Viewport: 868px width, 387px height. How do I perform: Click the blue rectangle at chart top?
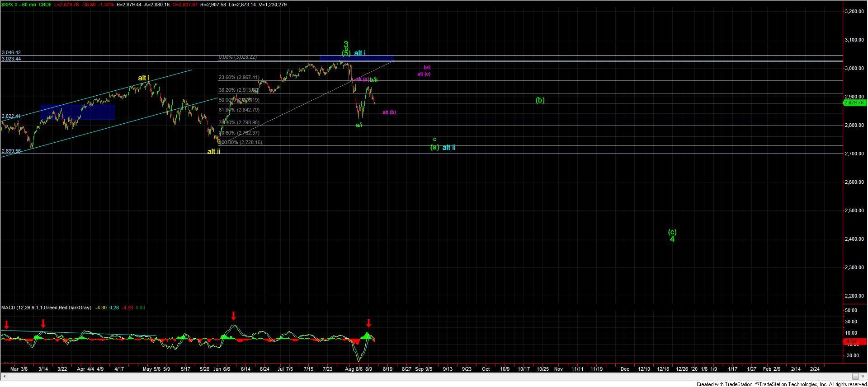tap(356, 58)
